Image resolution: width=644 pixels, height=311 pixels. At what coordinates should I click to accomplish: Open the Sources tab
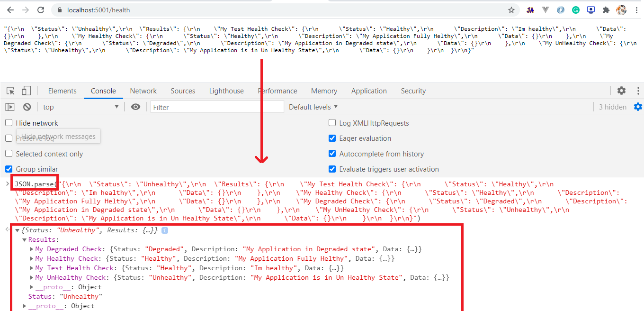pos(183,91)
